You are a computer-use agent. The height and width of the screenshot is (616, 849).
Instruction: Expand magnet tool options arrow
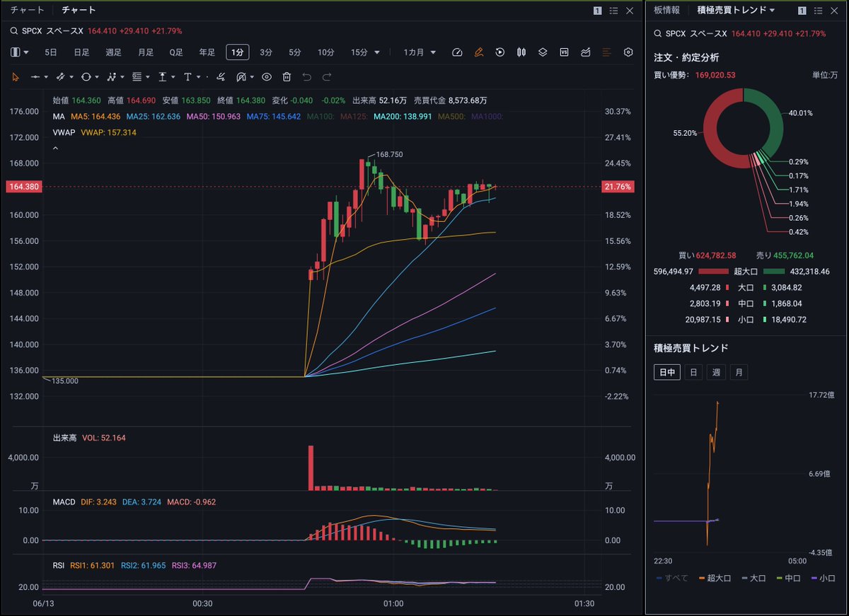(x=253, y=76)
